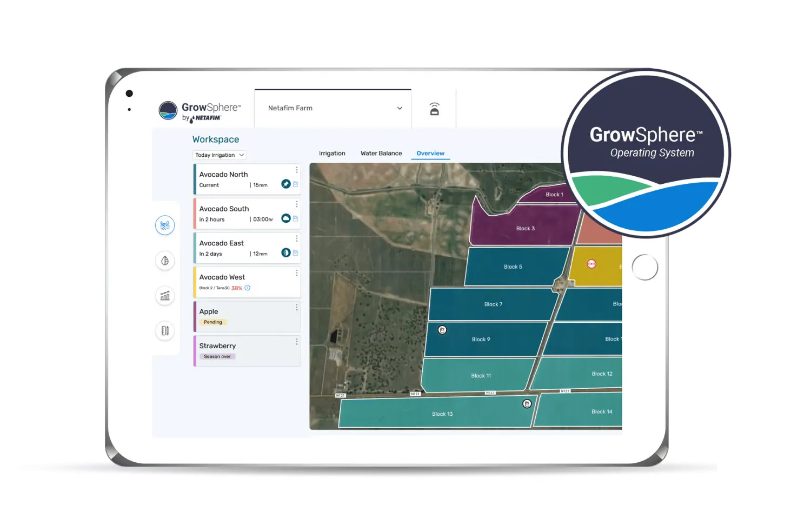Open the fields and crops sidebar icon
Viewport: 811px width, 532px height.
point(165,225)
